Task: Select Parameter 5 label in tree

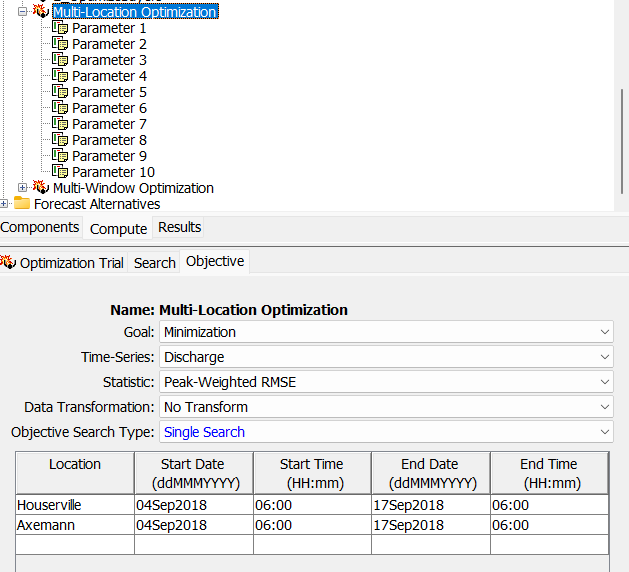Action: pyautogui.click(x=110, y=92)
